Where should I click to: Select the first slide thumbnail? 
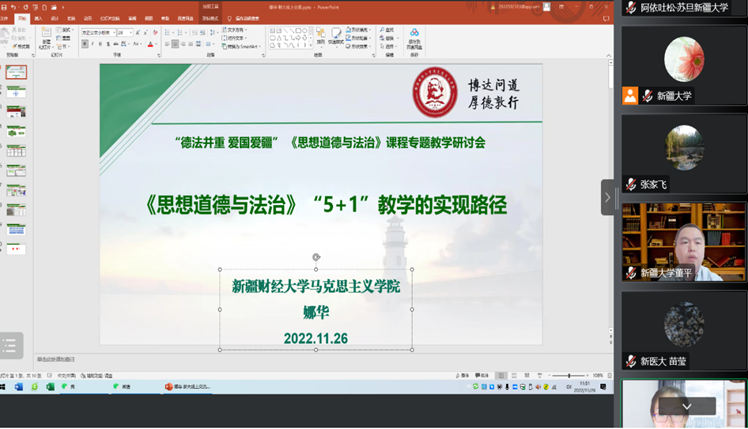[x=17, y=72]
